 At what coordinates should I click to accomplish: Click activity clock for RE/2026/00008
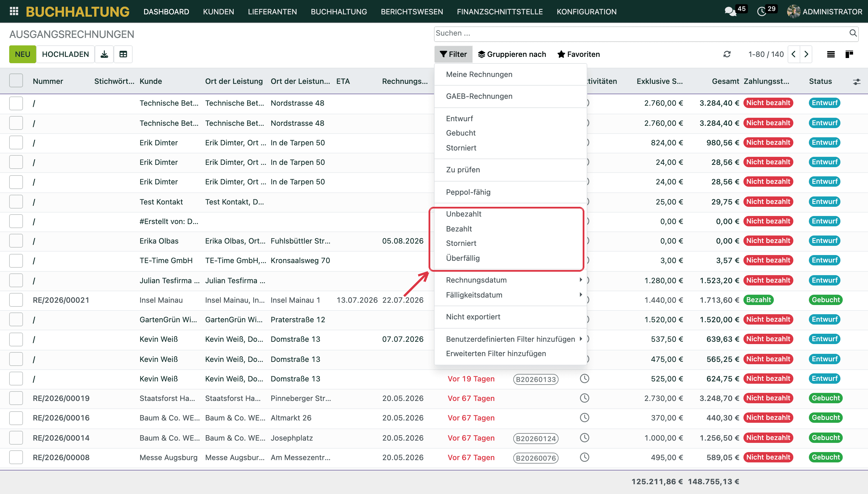584,457
